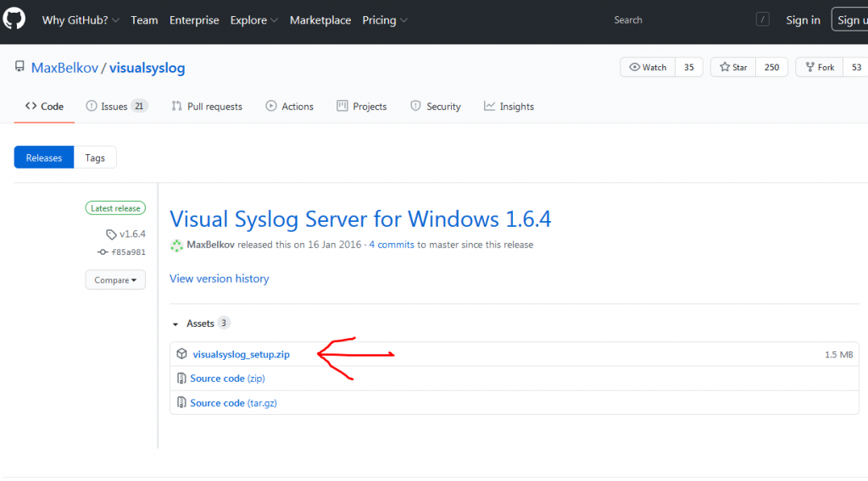Image resolution: width=868 pixels, height=481 pixels.
Task: Star the repository
Action: click(x=733, y=67)
